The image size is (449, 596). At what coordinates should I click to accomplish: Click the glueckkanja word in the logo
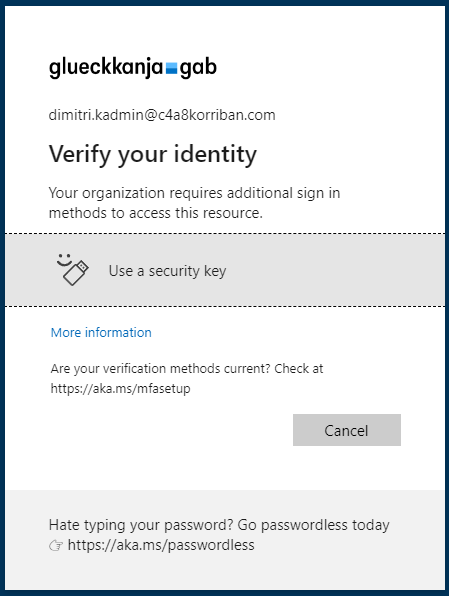(x=106, y=68)
